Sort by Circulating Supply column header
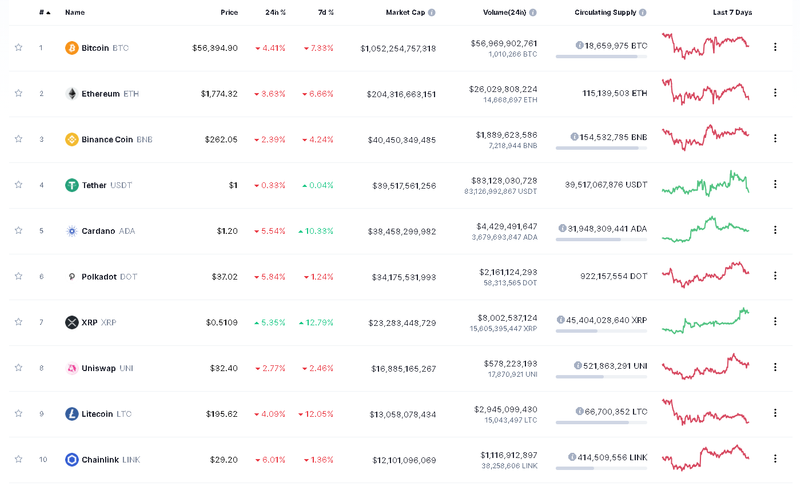800x485 pixels. click(605, 12)
